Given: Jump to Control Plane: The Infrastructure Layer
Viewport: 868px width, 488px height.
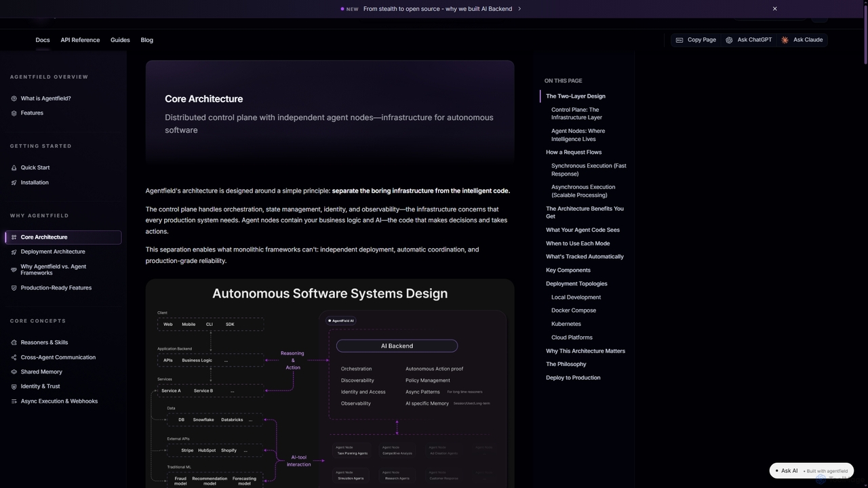Looking at the screenshot, I should pos(576,113).
